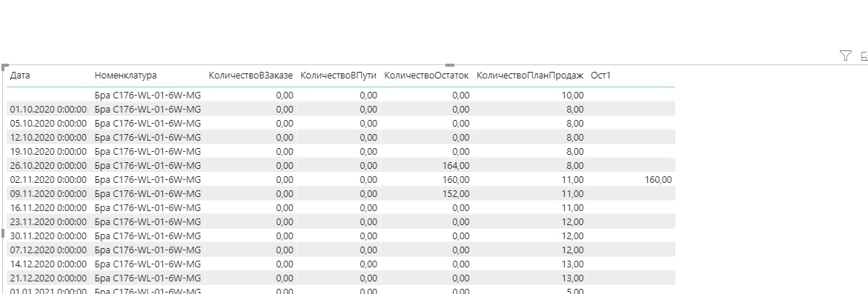Select the date cell 01.10.2020 0:00:00
868x294 pixels.
coord(49,109)
